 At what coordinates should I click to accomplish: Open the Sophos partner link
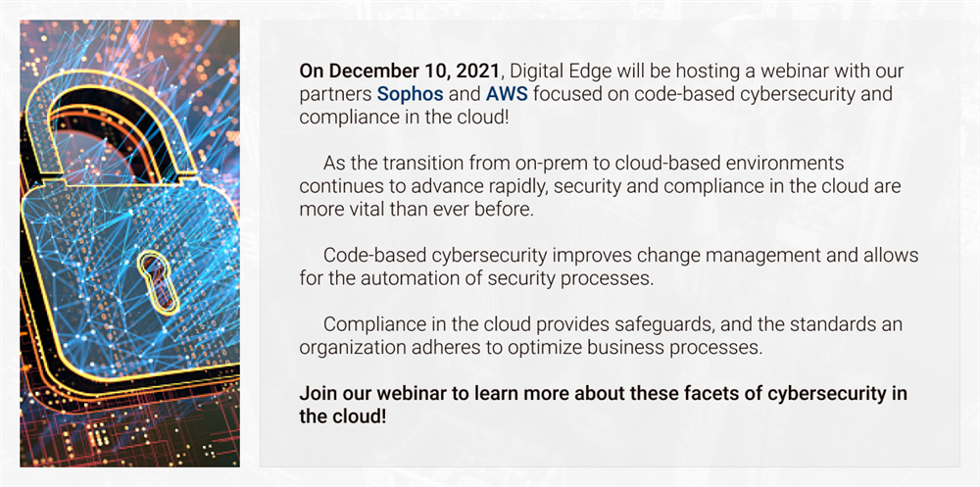(410, 94)
